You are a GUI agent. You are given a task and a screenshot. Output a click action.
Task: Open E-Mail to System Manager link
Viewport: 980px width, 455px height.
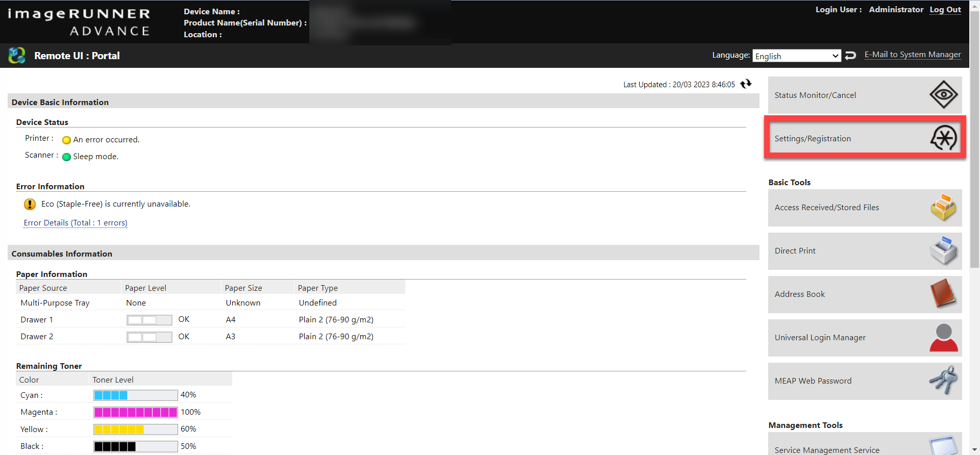[x=912, y=55]
